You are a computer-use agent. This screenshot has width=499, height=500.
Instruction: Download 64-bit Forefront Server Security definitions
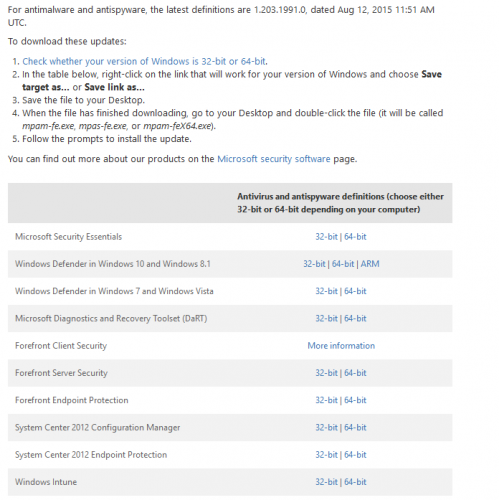[355, 373]
